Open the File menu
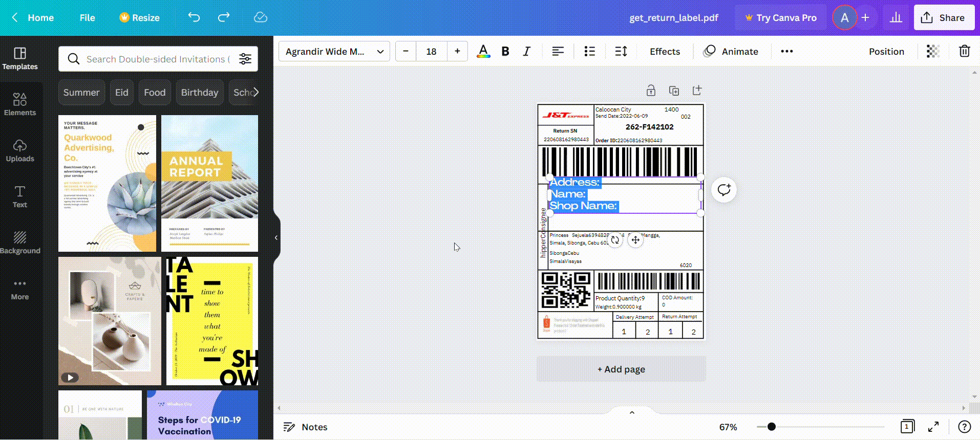The width and height of the screenshot is (980, 440). 87,17
